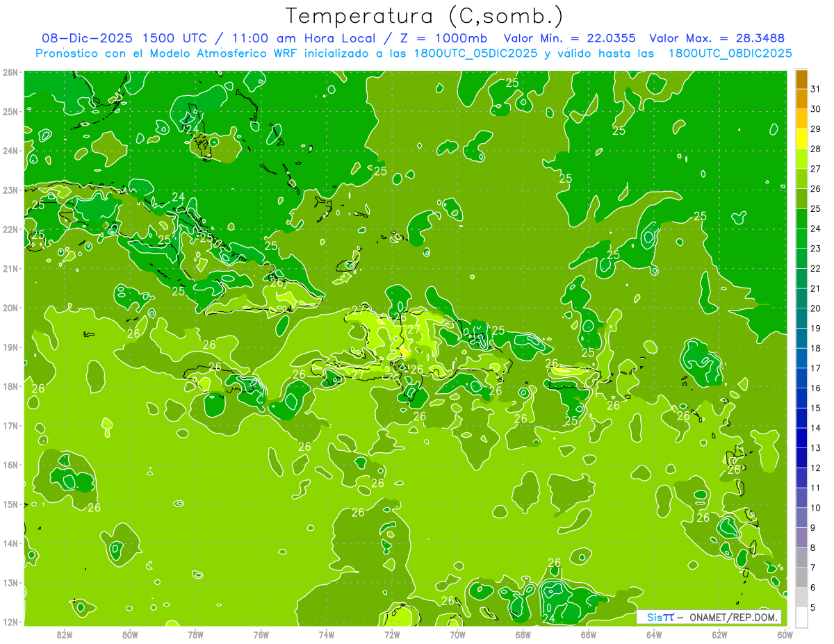Click the colorbar legend value '27'
This screenshot has width=834, height=644.
tap(816, 169)
